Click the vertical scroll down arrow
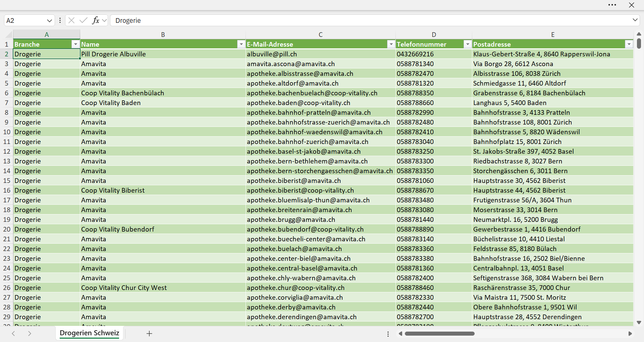 tap(639, 323)
